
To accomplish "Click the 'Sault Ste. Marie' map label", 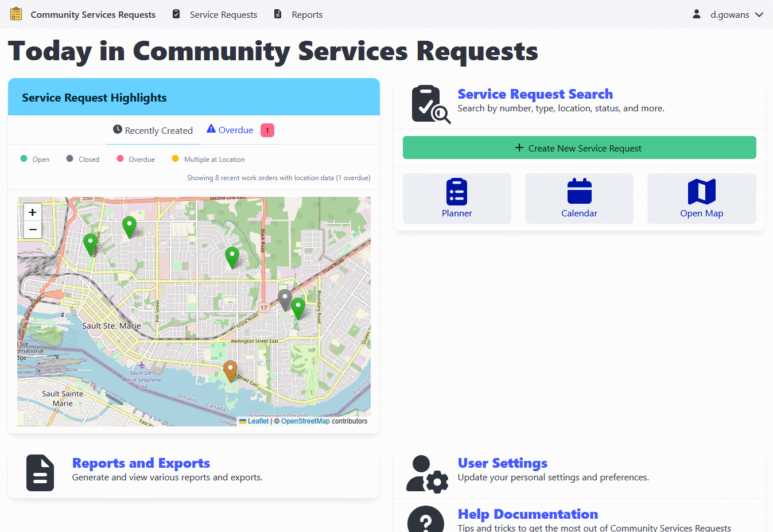I will point(111,325).
